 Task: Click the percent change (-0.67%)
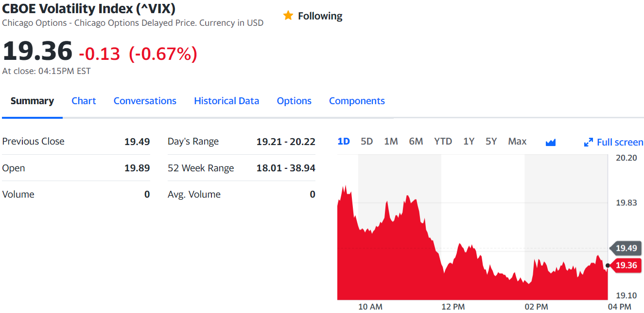click(163, 54)
